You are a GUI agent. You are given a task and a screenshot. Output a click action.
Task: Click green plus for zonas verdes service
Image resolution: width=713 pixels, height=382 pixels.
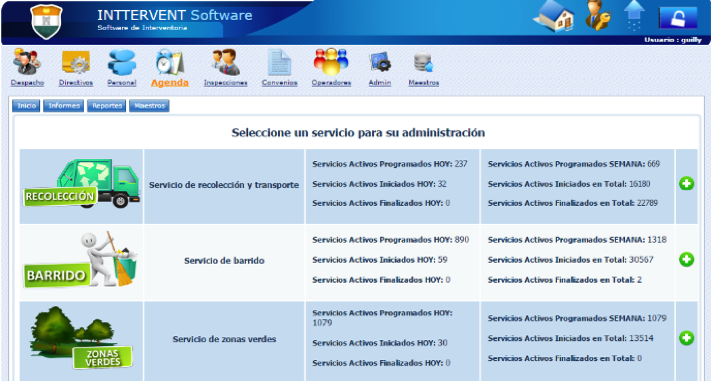[x=686, y=338]
